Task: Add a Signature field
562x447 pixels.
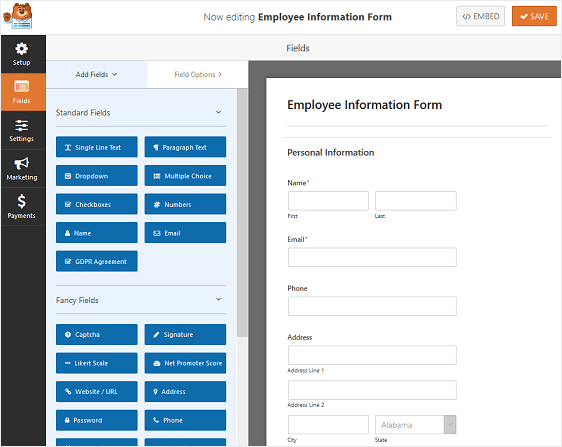Action: [185, 334]
